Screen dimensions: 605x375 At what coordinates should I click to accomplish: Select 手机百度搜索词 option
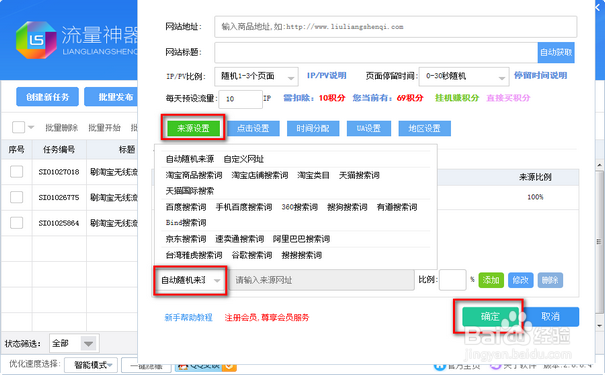click(x=244, y=207)
